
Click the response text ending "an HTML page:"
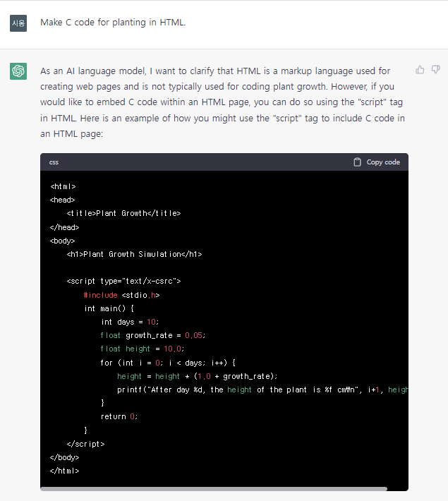coord(71,133)
